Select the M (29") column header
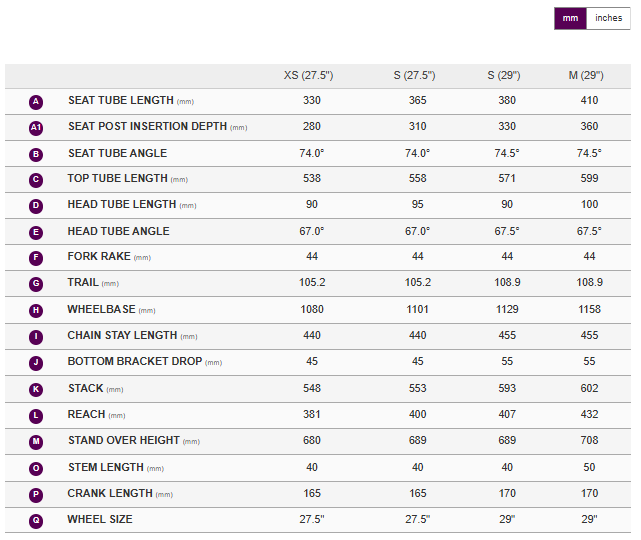This screenshot has height=540, width=641. (589, 76)
